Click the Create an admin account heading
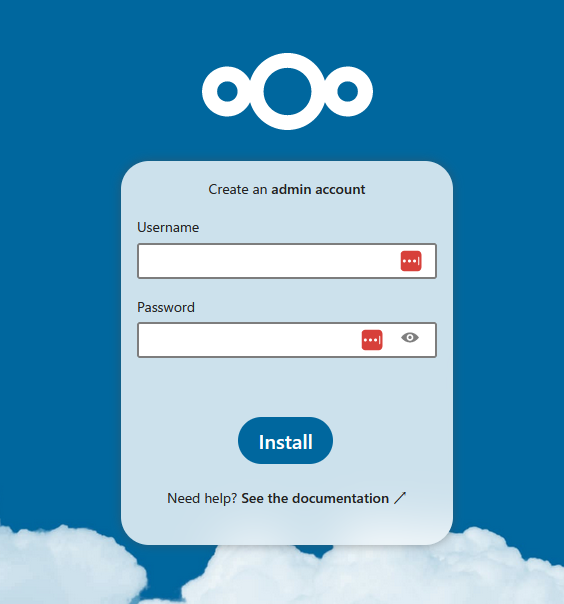Viewport: 564px width, 604px height. (287, 190)
